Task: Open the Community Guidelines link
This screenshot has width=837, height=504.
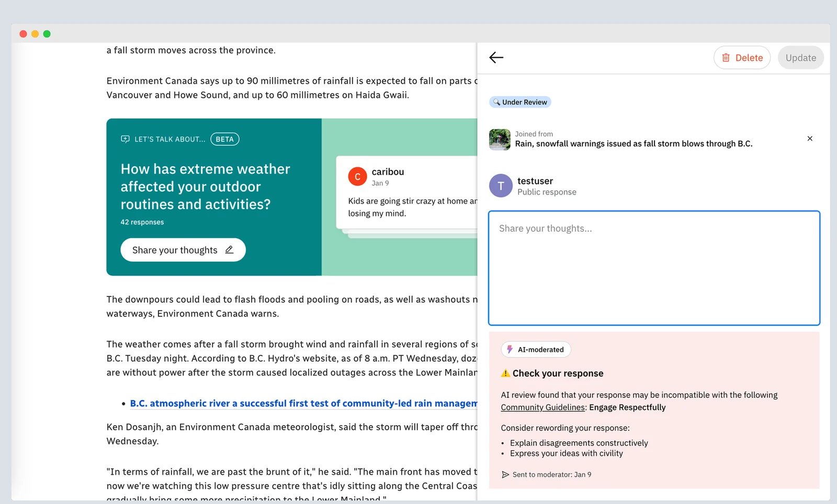Action: (543, 407)
